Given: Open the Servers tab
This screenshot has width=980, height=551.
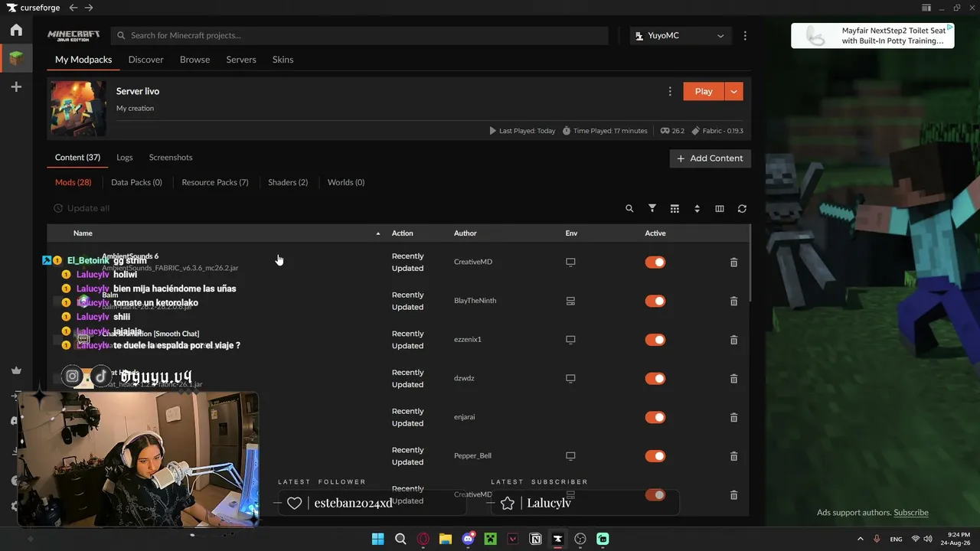Looking at the screenshot, I should (x=241, y=60).
